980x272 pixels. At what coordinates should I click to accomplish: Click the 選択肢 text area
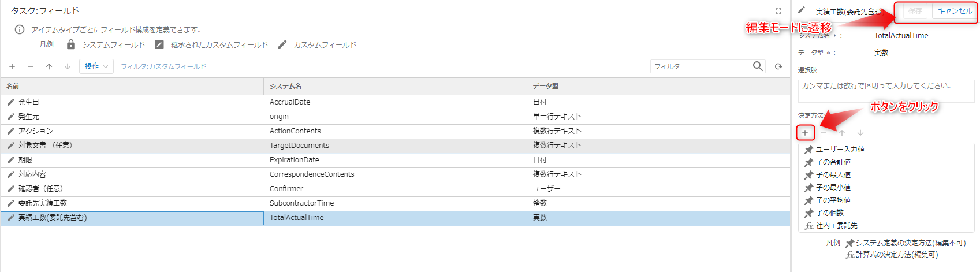point(886,91)
